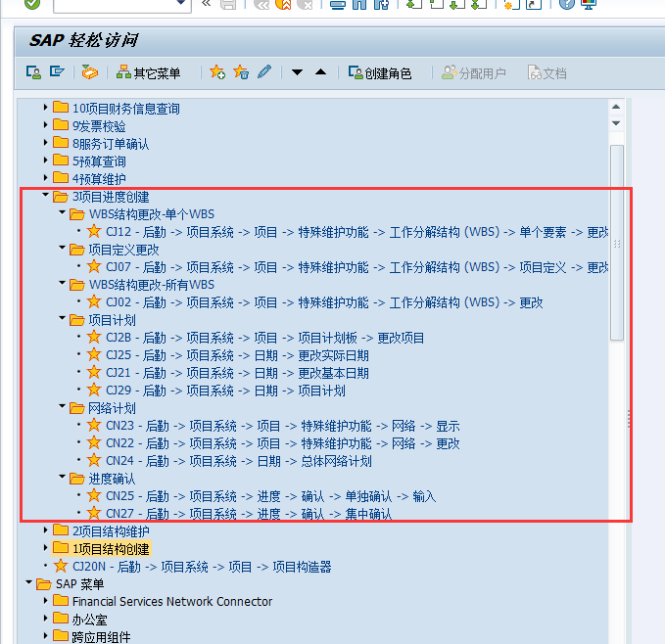Expand the 9发票校验 folder

click(x=45, y=125)
